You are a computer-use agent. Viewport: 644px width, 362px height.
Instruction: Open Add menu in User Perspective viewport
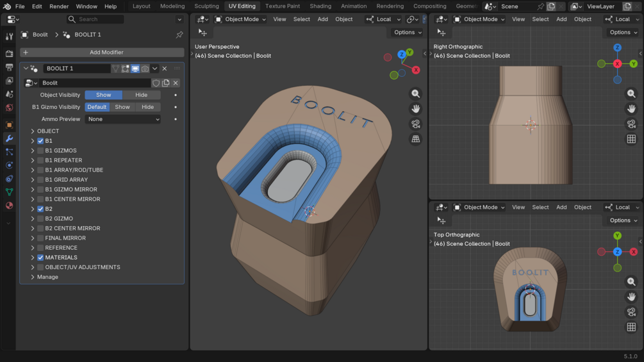(323, 19)
